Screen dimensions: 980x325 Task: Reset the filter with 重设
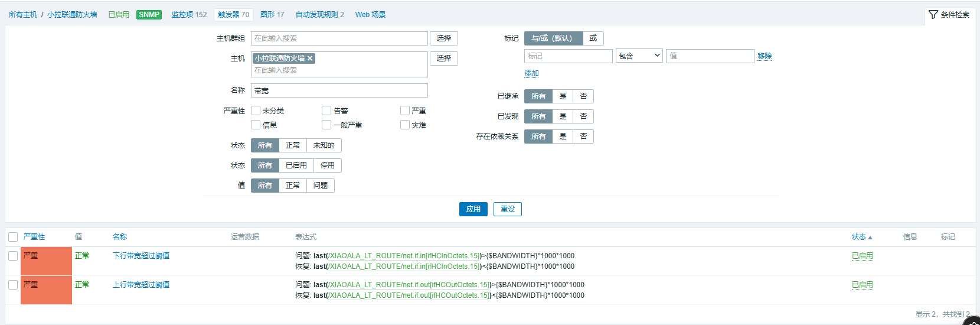click(508, 209)
